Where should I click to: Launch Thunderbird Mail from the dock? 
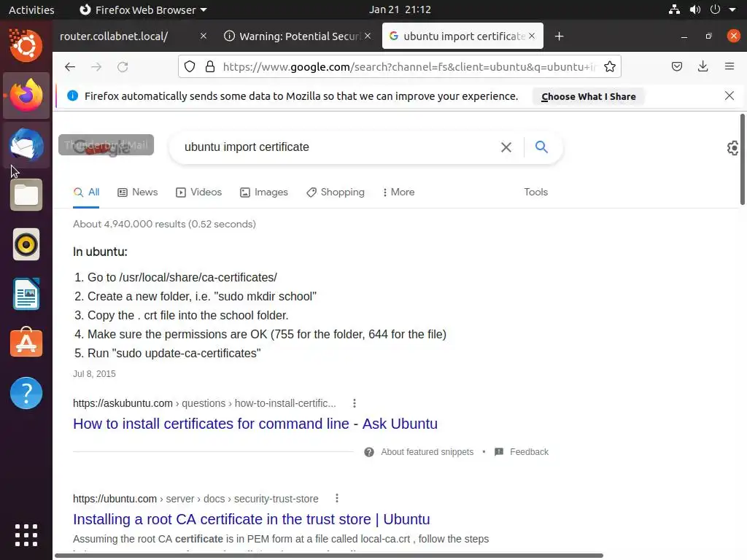pos(26,145)
